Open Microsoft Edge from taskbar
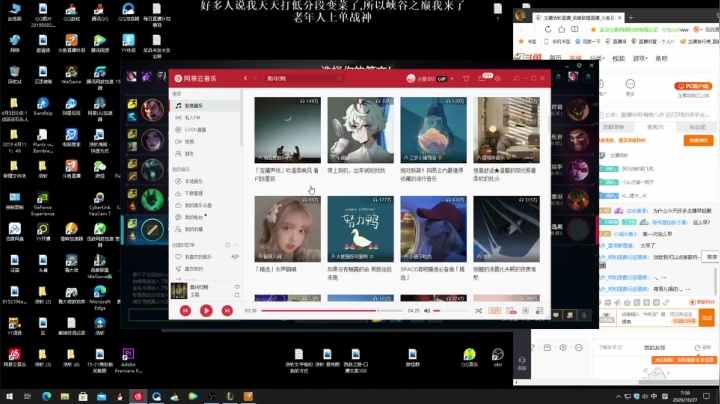720x404 pixels. [46, 396]
